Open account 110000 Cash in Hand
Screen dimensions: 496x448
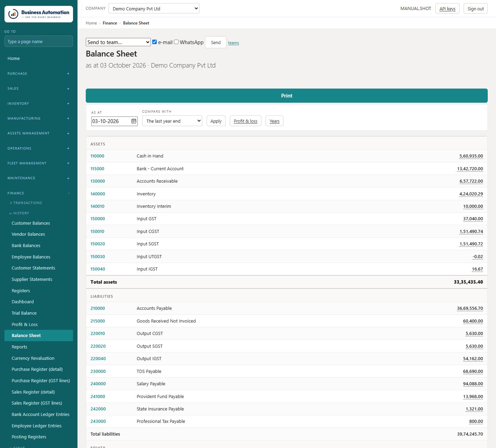coord(97,156)
